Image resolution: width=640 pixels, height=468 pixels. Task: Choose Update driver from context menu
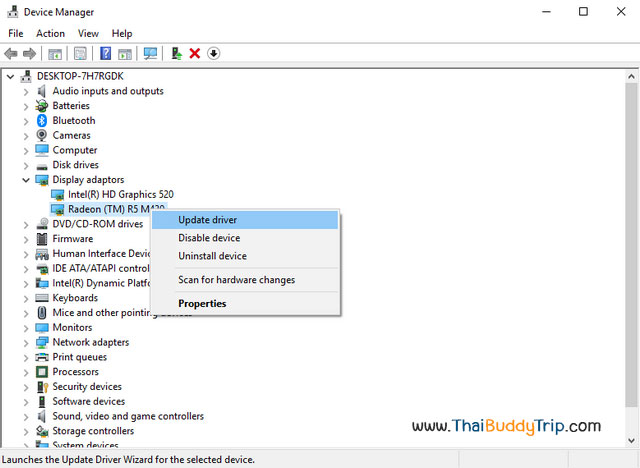click(x=207, y=220)
